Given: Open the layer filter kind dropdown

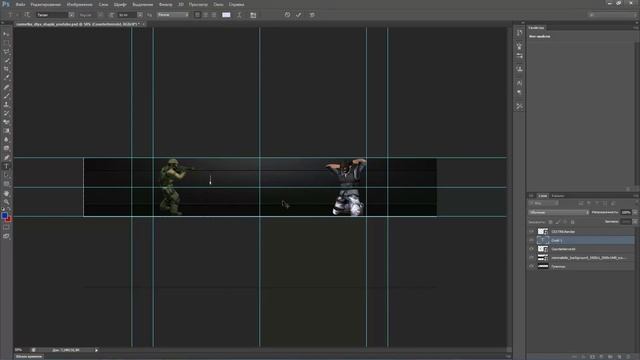Looking at the screenshot, I should click(x=544, y=203).
